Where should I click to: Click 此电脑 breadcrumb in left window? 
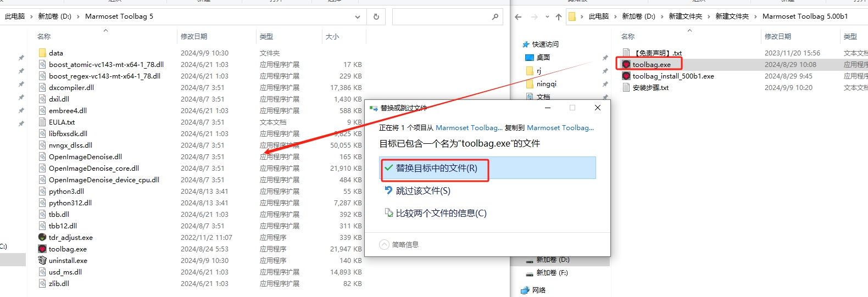[15, 16]
